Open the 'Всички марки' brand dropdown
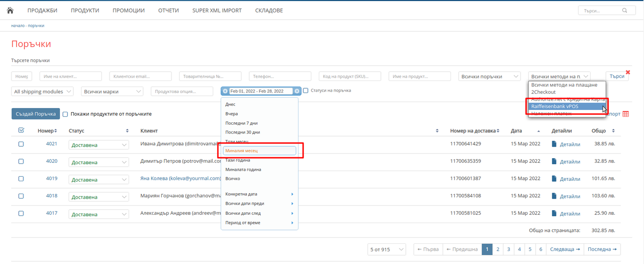Image resolution: width=644 pixels, height=264 pixels. [112, 92]
